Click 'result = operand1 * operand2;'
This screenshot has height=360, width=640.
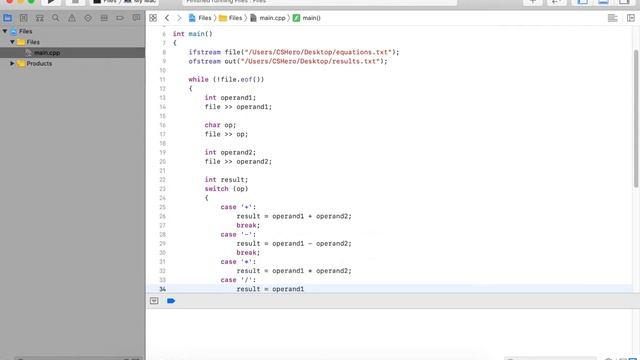[294, 271]
